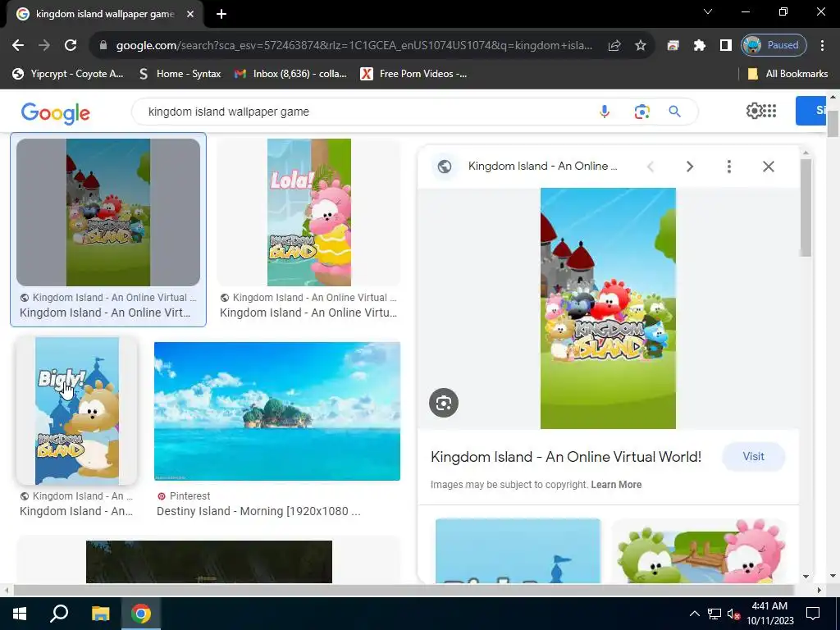This screenshot has width=840, height=630.
Task: Bookmark this page with the star icon
Action: coord(640,46)
